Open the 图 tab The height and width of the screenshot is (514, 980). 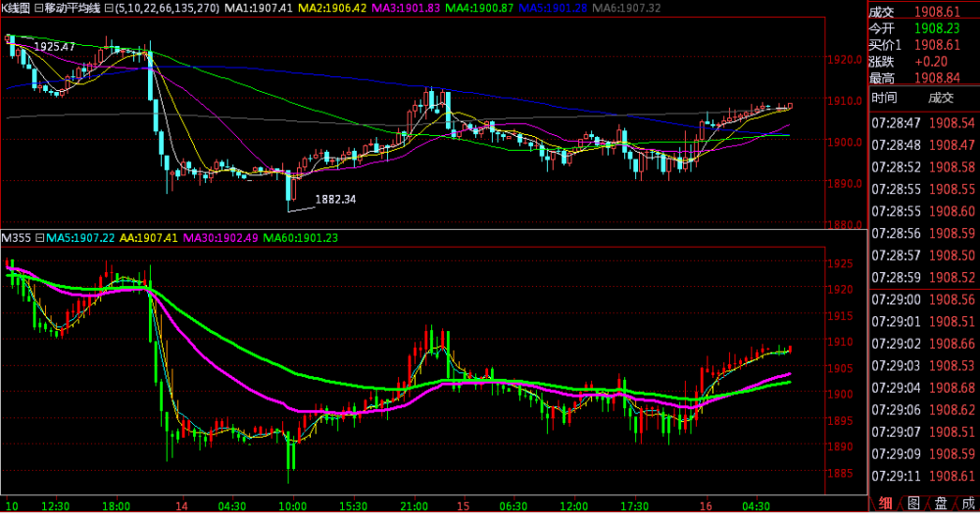point(912,504)
